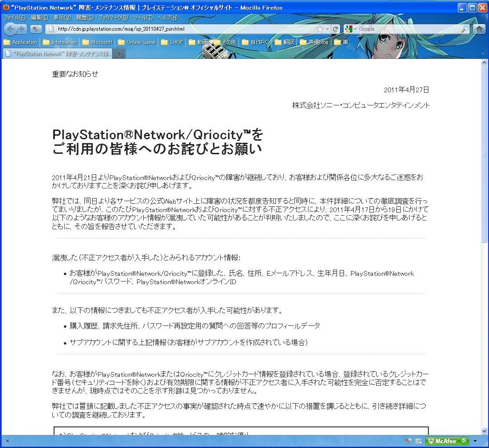This screenshot has width=489, height=448.
Task: Click the McAfee SiteAdvisor status button
Action: pyautogui.click(x=447, y=441)
